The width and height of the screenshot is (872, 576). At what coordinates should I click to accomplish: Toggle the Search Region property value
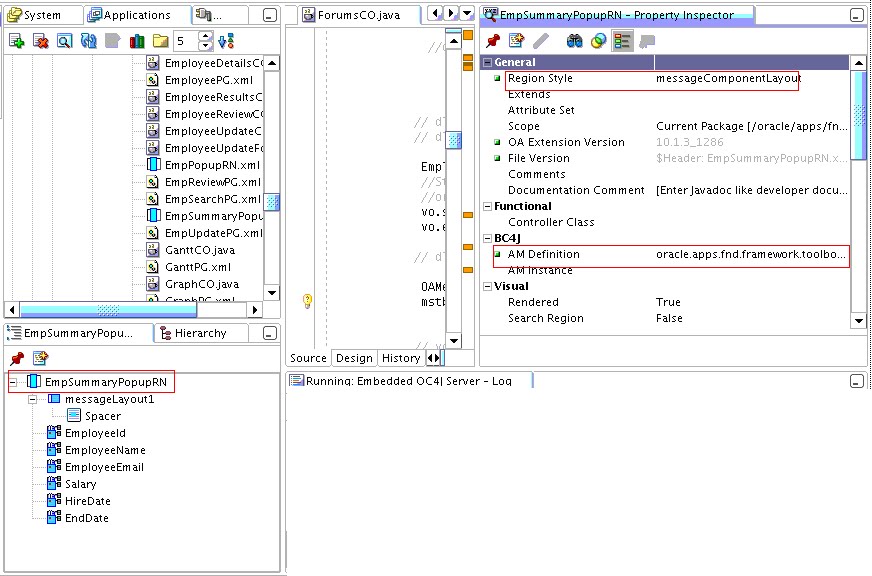point(668,317)
